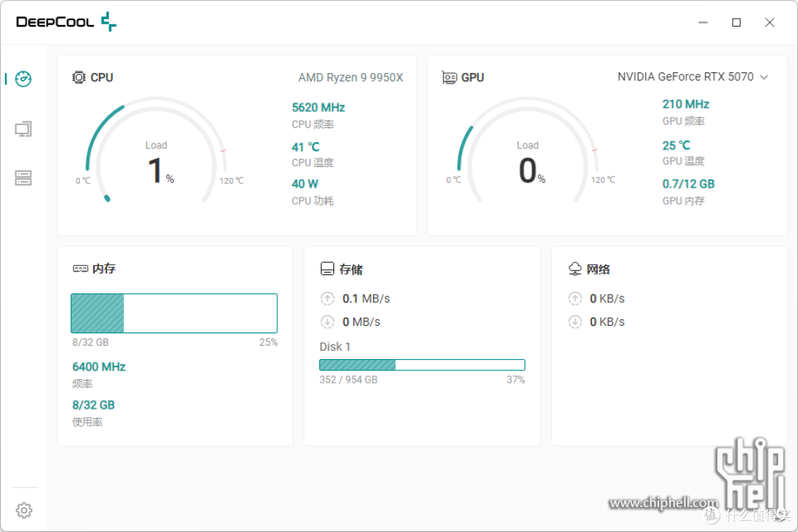Click the 0.7/12 GB GPU memory value
This screenshot has width=798, height=532.
[x=688, y=184]
